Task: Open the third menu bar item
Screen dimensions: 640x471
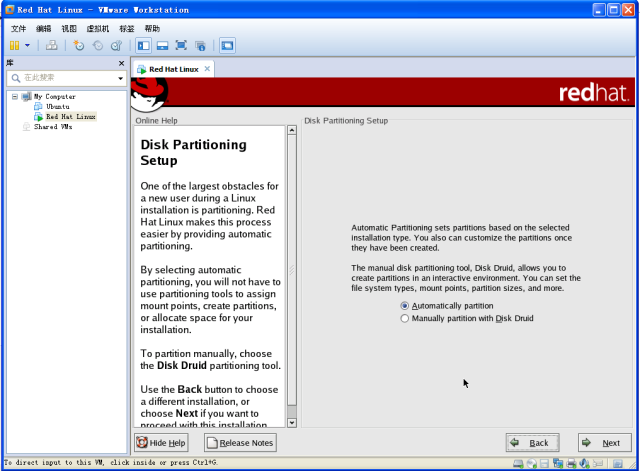Action: pyautogui.click(x=69, y=29)
